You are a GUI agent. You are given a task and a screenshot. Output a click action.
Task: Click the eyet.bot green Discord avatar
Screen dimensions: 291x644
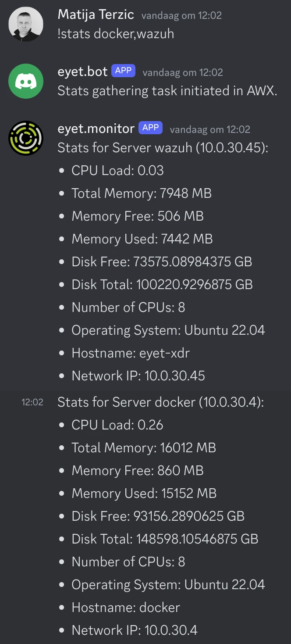[26, 81]
